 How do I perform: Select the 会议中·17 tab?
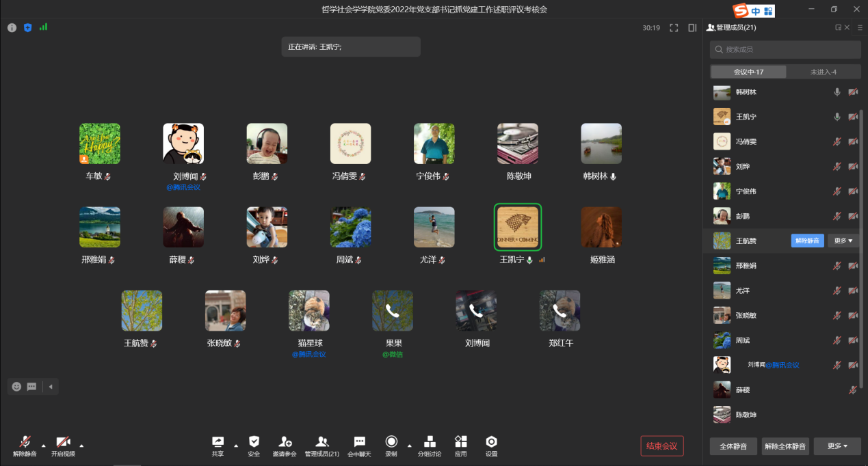(748, 72)
